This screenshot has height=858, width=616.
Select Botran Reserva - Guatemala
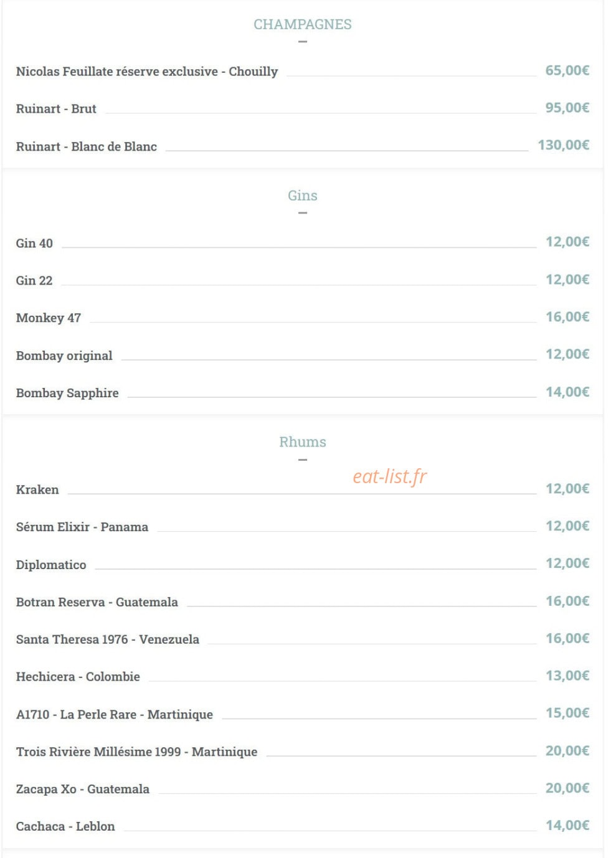(x=97, y=602)
